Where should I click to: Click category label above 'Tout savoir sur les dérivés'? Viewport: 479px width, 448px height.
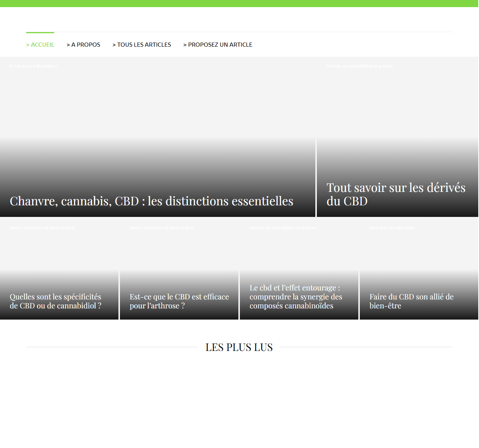pos(359,66)
